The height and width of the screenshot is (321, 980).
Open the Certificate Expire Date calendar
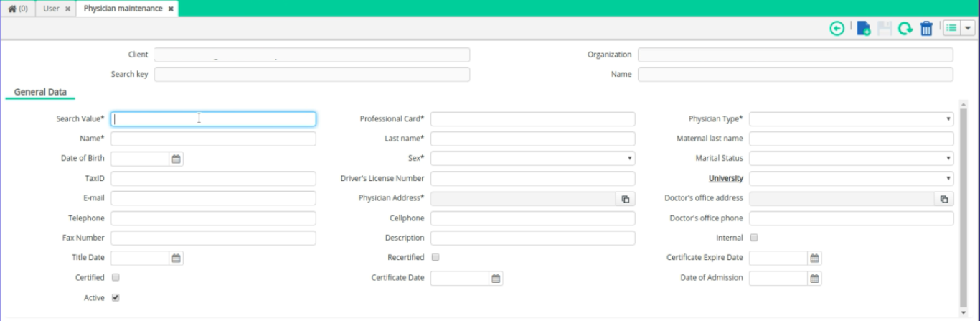click(x=814, y=258)
